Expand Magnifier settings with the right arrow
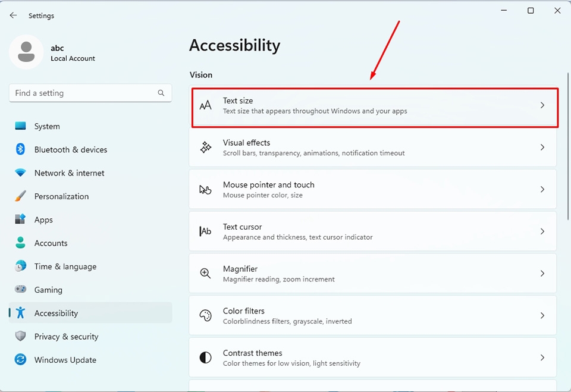The image size is (571, 392). (x=542, y=273)
